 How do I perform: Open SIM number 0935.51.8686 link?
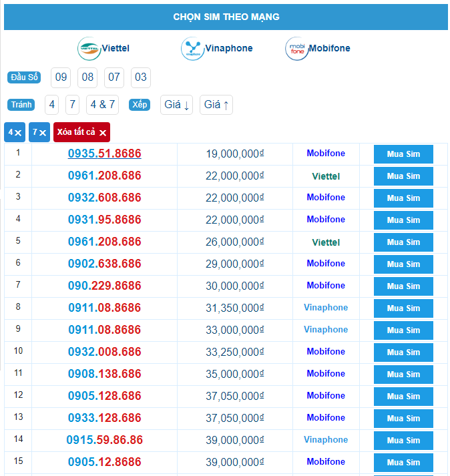pos(104,154)
